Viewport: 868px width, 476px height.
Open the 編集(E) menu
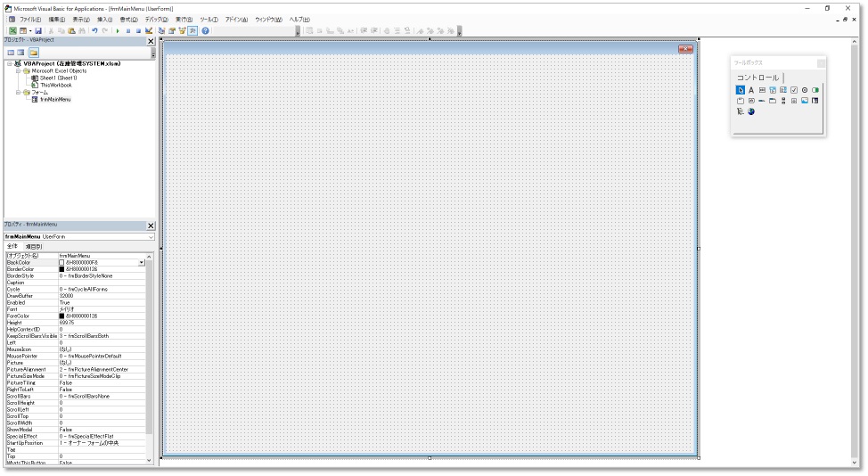pos(57,20)
